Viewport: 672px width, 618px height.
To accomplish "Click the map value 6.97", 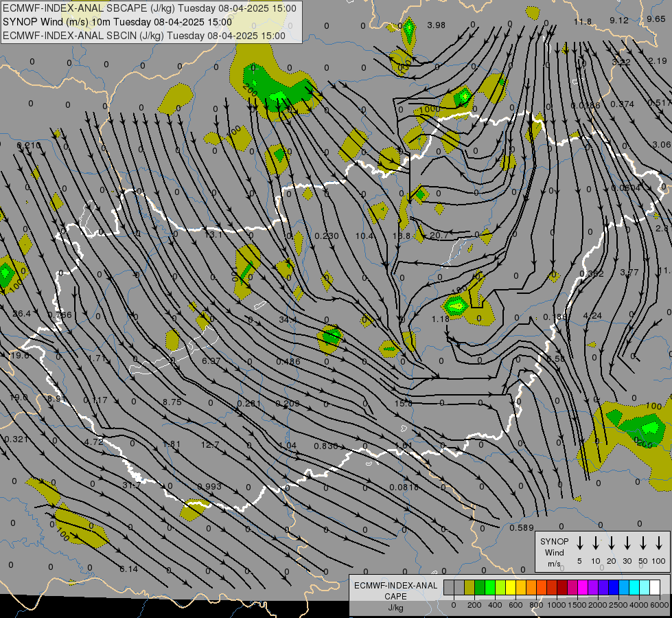I will point(211,360).
